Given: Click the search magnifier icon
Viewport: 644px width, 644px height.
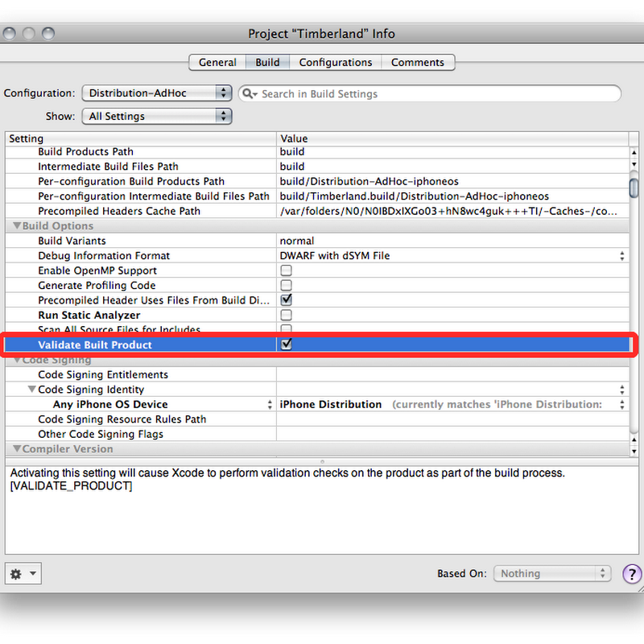Looking at the screenshot, I should [250, 93].
